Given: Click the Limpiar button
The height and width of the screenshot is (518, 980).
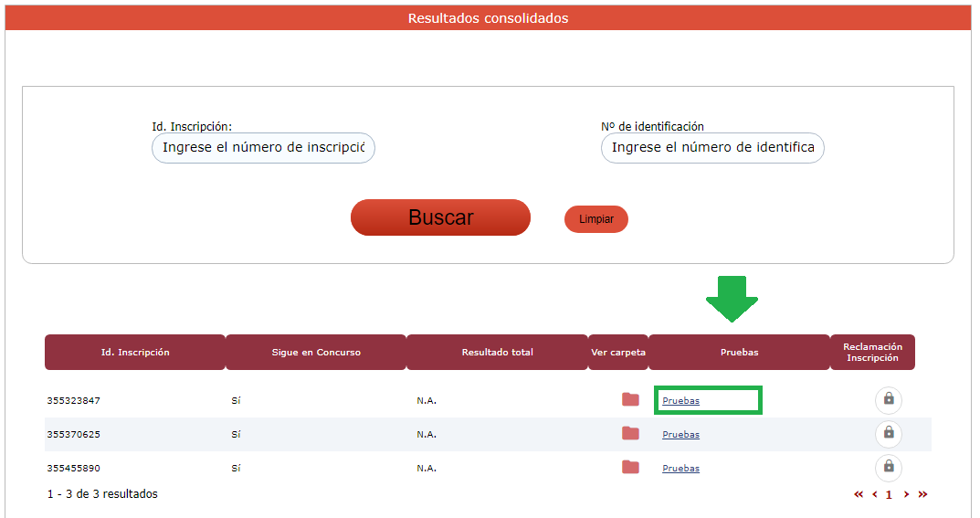Looking at the screenshot, I should point(595,219).
